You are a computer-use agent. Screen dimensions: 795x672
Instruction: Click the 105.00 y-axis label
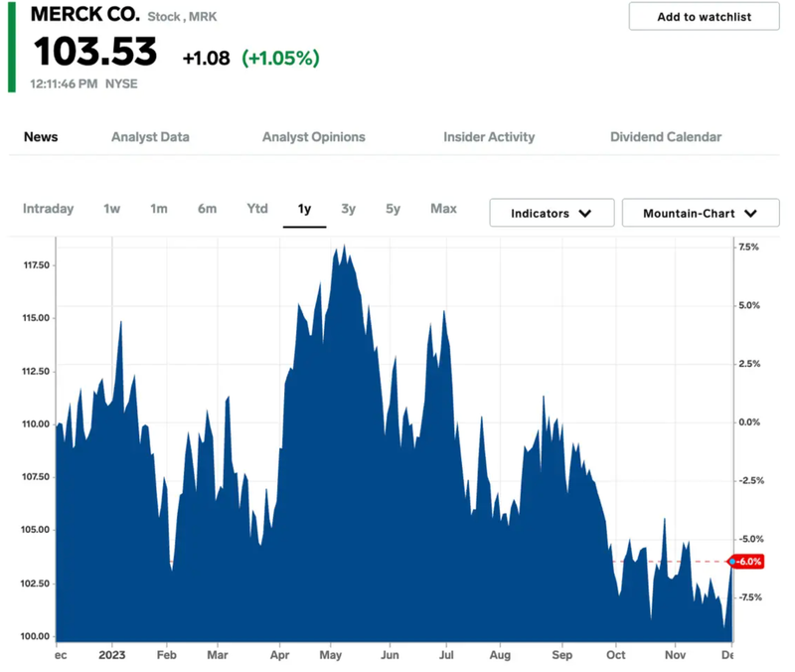[x=36, y=530]
